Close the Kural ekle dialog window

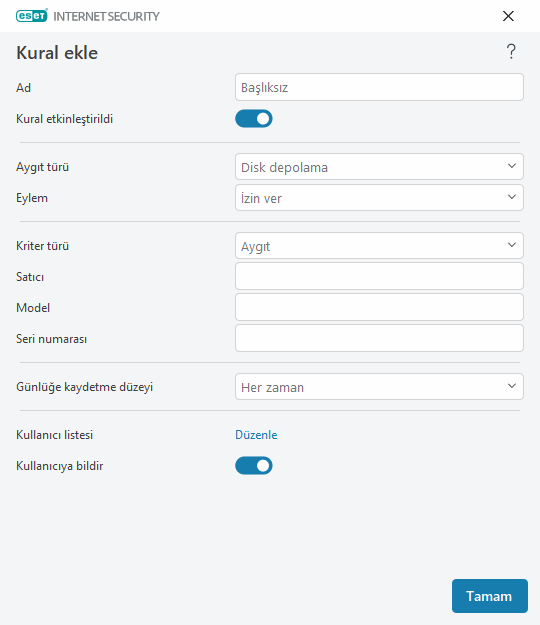(508, 16)
